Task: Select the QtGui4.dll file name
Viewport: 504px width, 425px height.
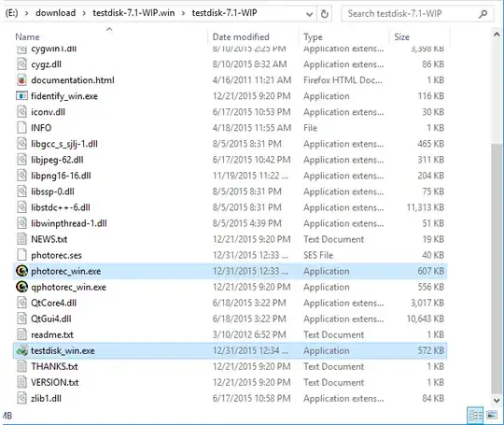Action: [x=51, y=319]
